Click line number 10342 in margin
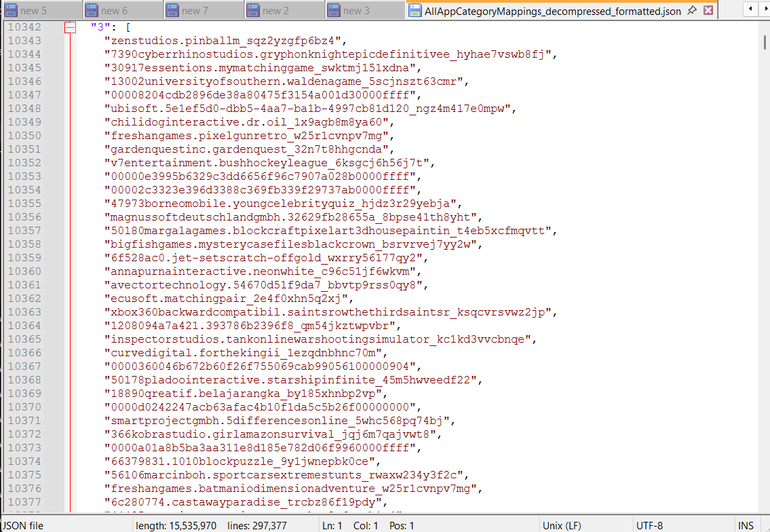This screenshot has height=532, width=770. (24, 27)
